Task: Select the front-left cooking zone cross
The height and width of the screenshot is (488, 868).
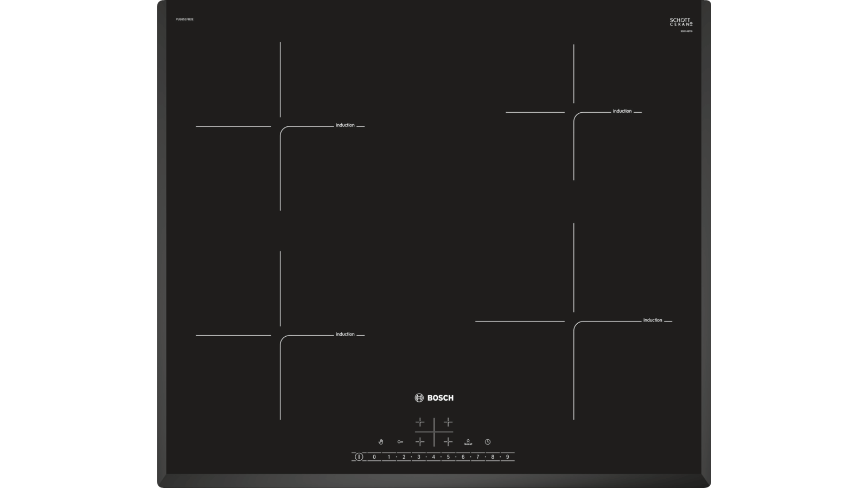Action: [x=420, y=442]
